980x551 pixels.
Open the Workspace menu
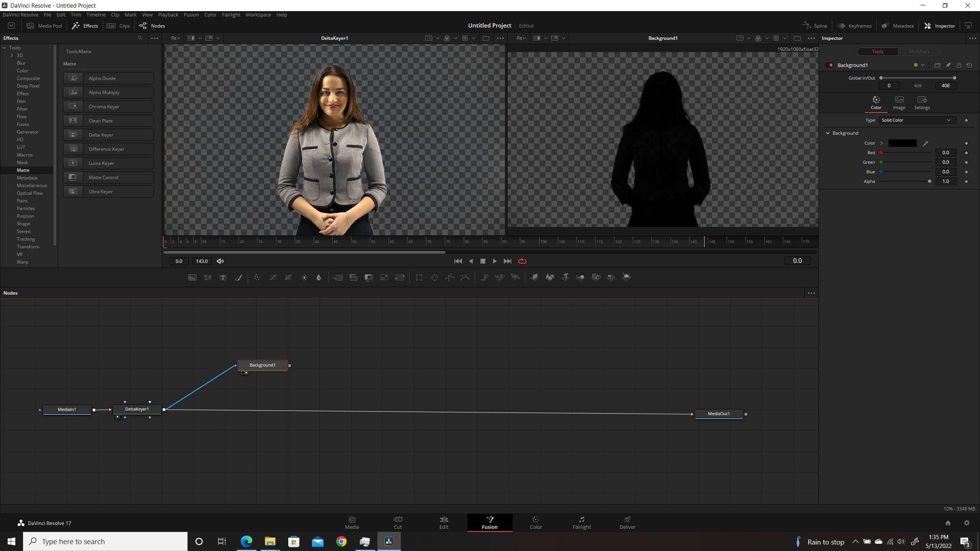(258, 15)
